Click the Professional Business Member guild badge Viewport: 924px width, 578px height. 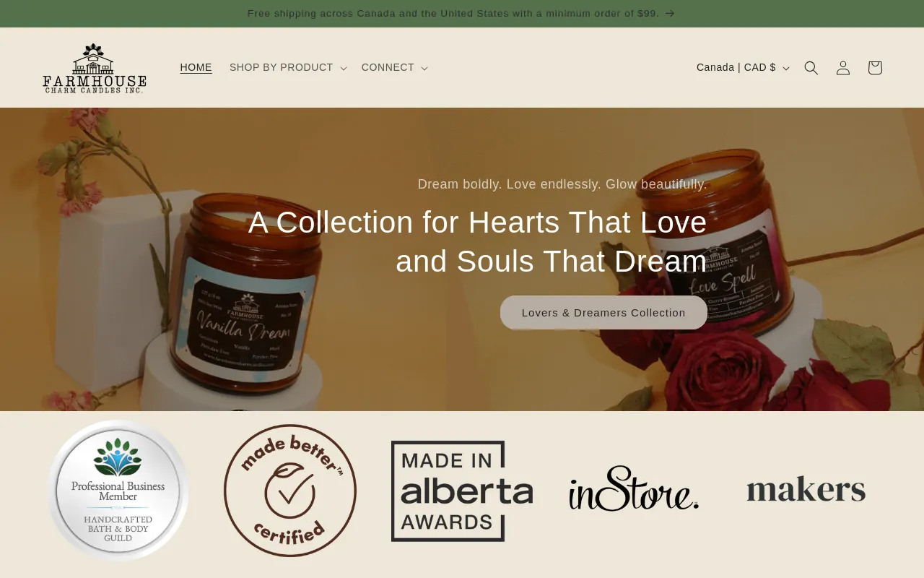point(118,491)
